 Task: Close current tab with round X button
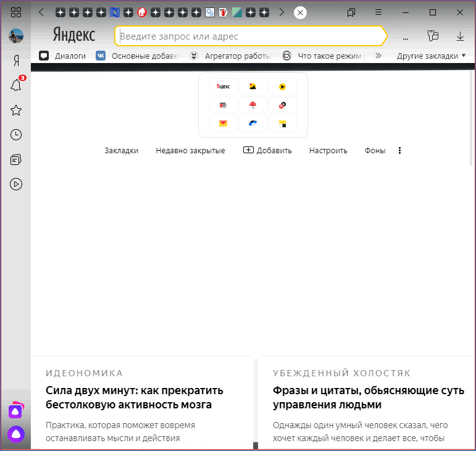pyautogui.click(x=300, y=12)
